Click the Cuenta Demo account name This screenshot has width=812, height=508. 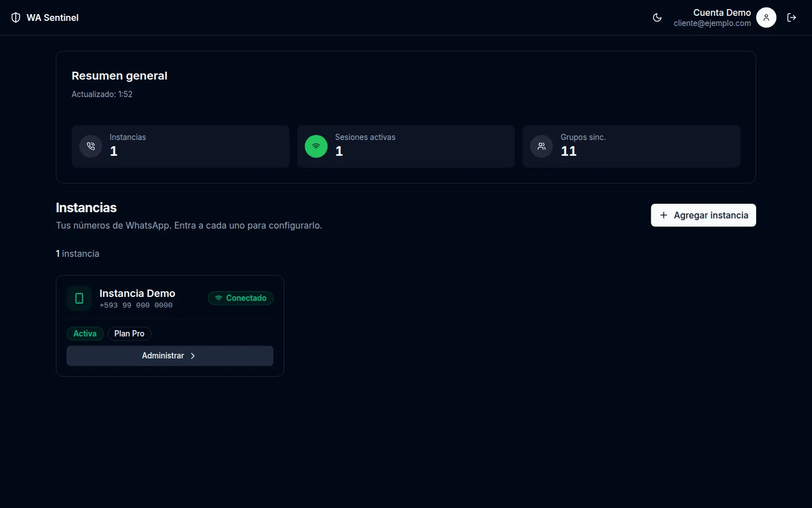click(722, 12)
